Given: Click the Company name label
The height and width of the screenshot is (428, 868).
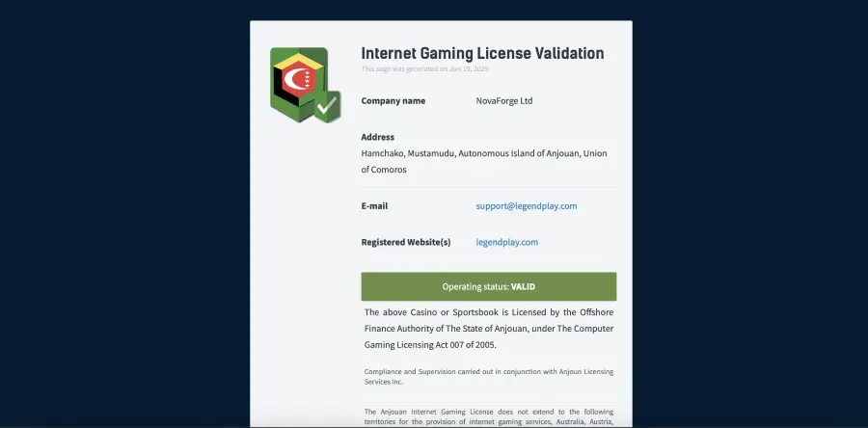Looking at the screenshot, I should [x=393, y=101].
